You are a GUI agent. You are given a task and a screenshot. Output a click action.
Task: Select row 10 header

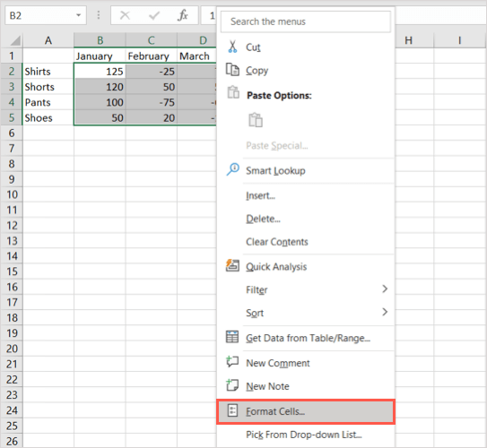[12, 194]
